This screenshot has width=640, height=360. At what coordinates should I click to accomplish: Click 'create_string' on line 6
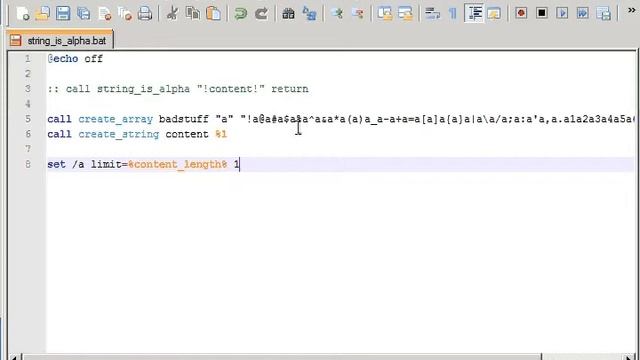click(118, 134)
